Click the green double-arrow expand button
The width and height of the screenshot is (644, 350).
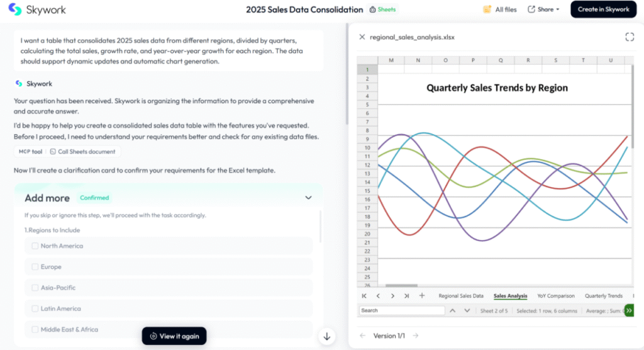[629, 310]
